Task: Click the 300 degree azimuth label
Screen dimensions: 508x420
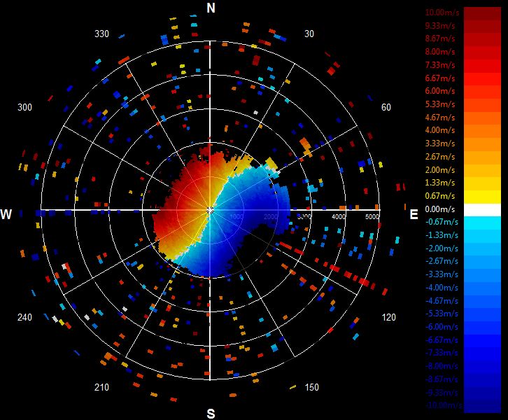Action: [x=24, y=107]
